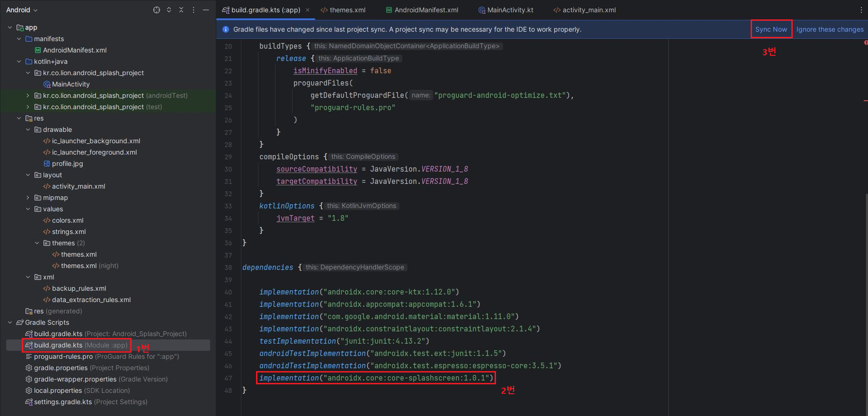
Task: Switch to the MainActivity.kt tab
Action: (x=506, y=10)
